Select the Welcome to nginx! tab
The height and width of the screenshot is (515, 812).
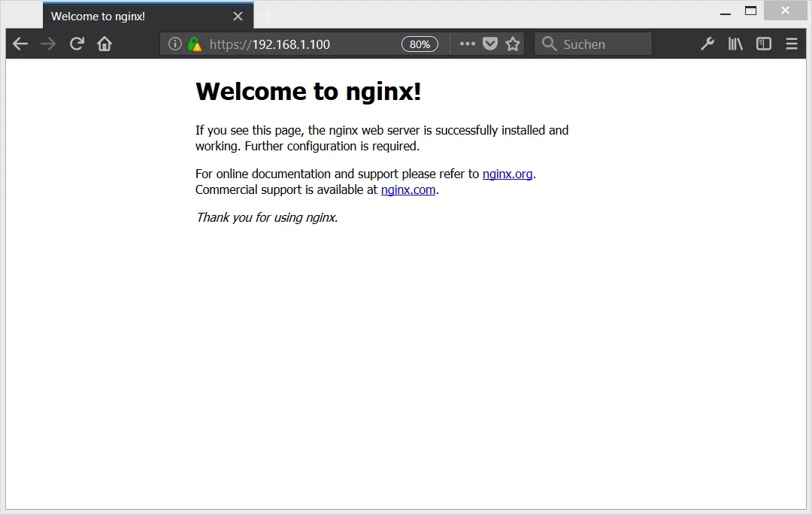coord(148,16)
